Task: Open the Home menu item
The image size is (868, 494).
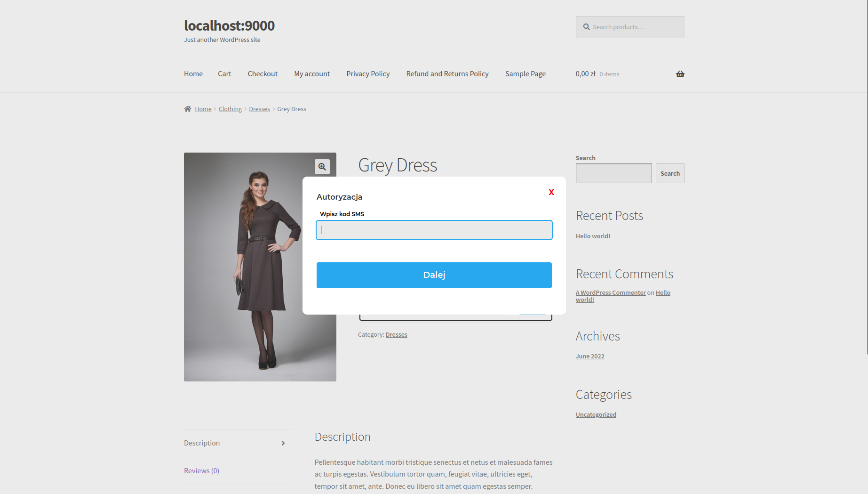Action: click(x=193, y=74)
